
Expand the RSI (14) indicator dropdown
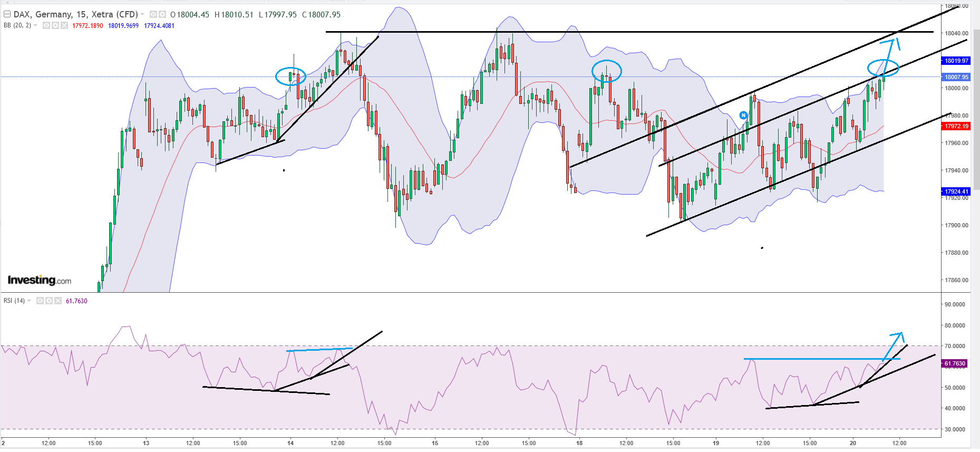[29, 301]
